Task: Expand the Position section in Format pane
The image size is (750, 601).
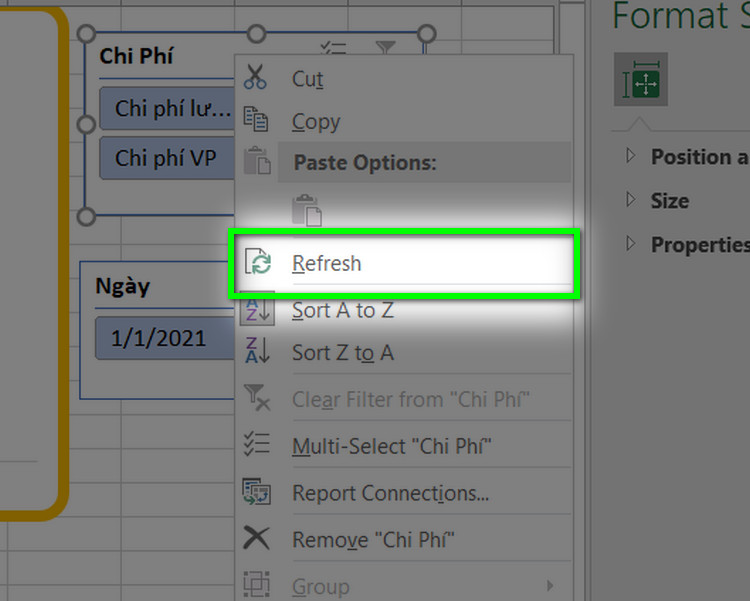Action: (631, 156)
